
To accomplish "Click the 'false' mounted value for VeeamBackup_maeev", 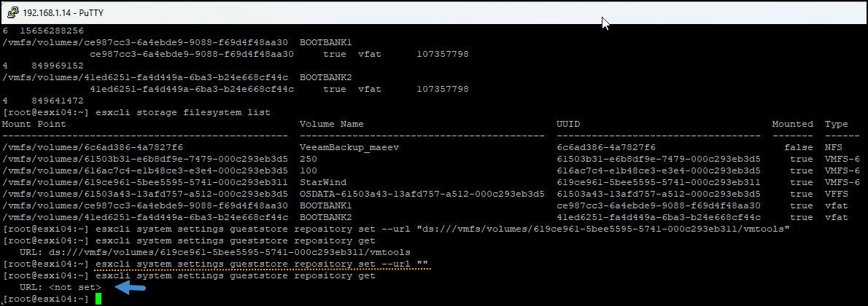I will point(799,147).
